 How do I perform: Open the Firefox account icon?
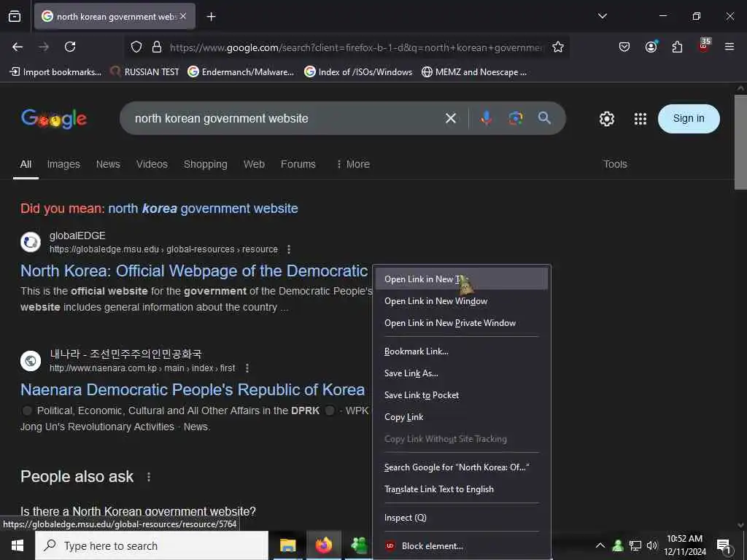(x=651, y=47)
